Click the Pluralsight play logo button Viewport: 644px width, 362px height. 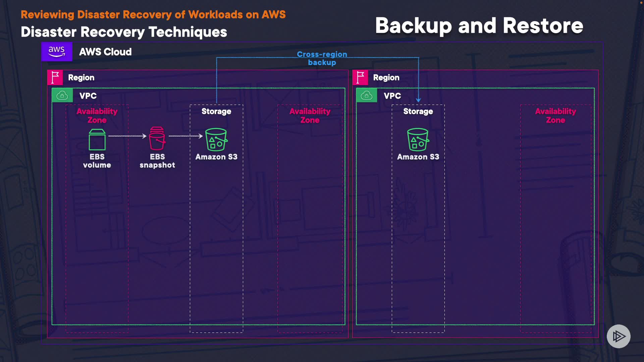(619, 336)
